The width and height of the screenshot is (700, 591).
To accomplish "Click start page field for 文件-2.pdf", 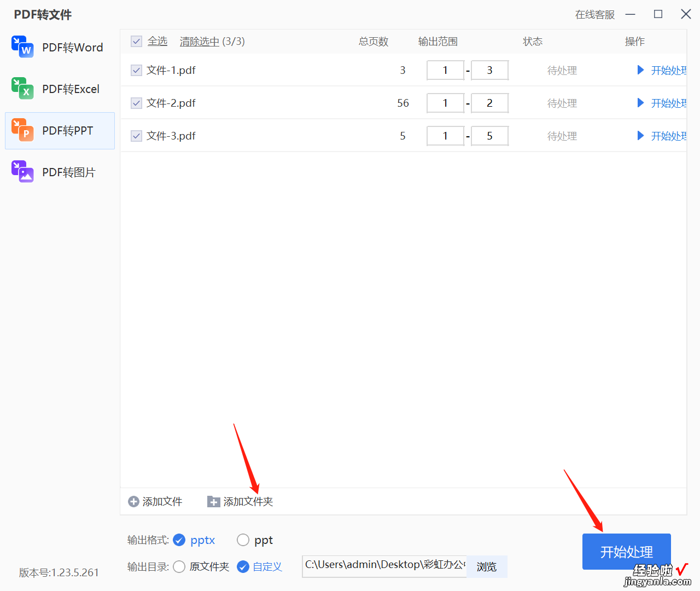I will tap(445, 103).
